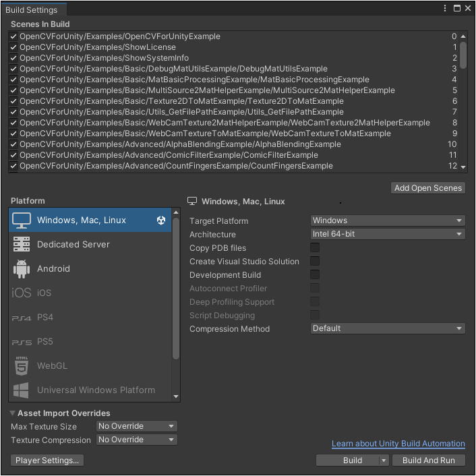Enable the Development Build checkbox
The width and height of the screenshot is (476, 476).
pyautogui.click(x=315, y=274)
